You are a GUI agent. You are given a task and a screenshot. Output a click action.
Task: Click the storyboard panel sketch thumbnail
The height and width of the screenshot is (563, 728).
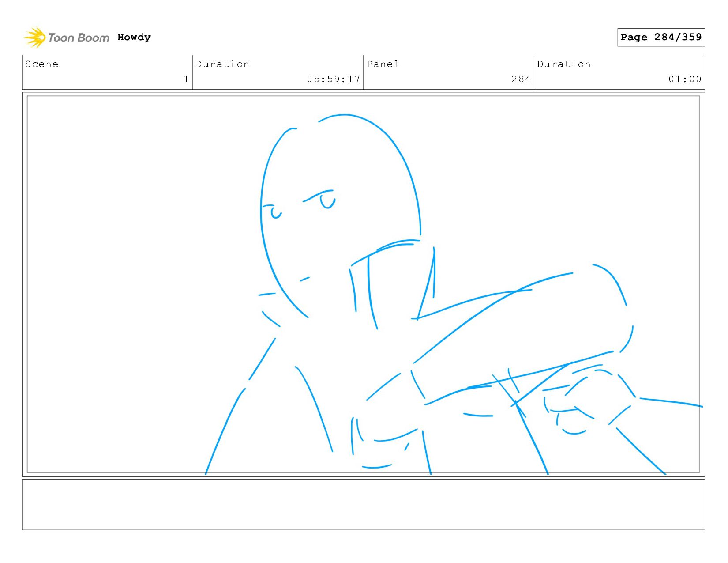tap(363, 284)
